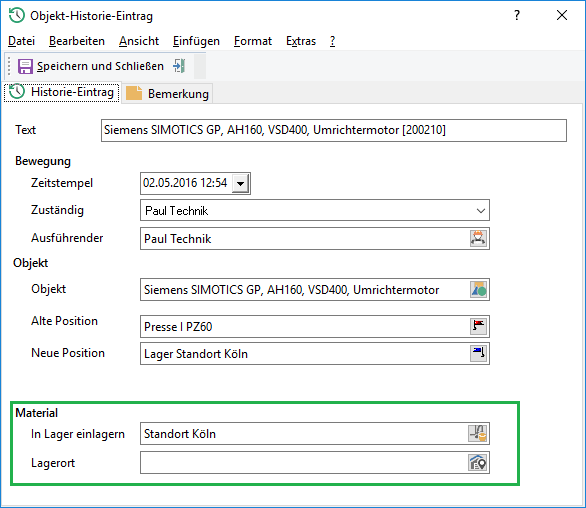Click the Lagerort label
Image resolution: width=586 pixels, height=508 pixels.
pyautogui.click(x=53, y=463)
